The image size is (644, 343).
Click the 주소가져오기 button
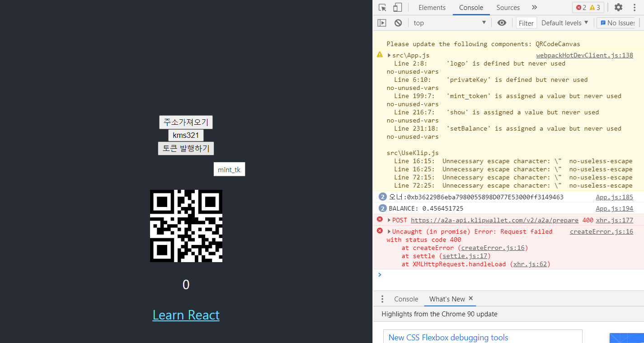[186, 122]
